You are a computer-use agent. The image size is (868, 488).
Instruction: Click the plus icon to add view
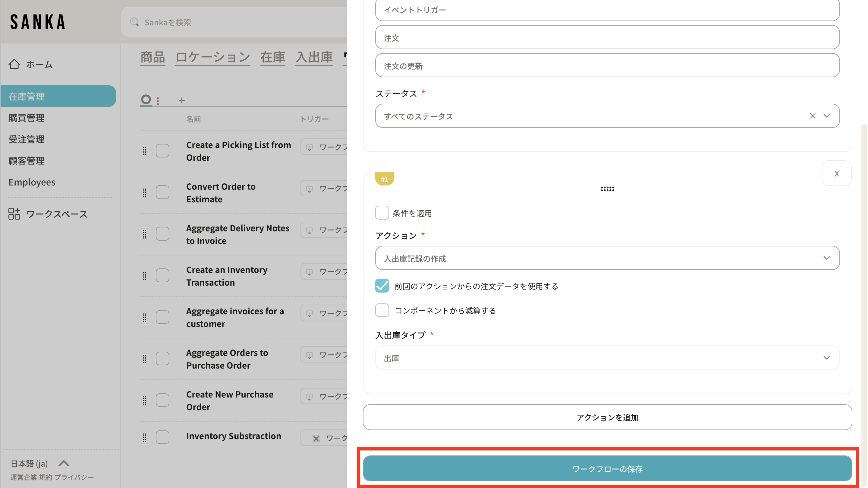click(x=182, y=100)
